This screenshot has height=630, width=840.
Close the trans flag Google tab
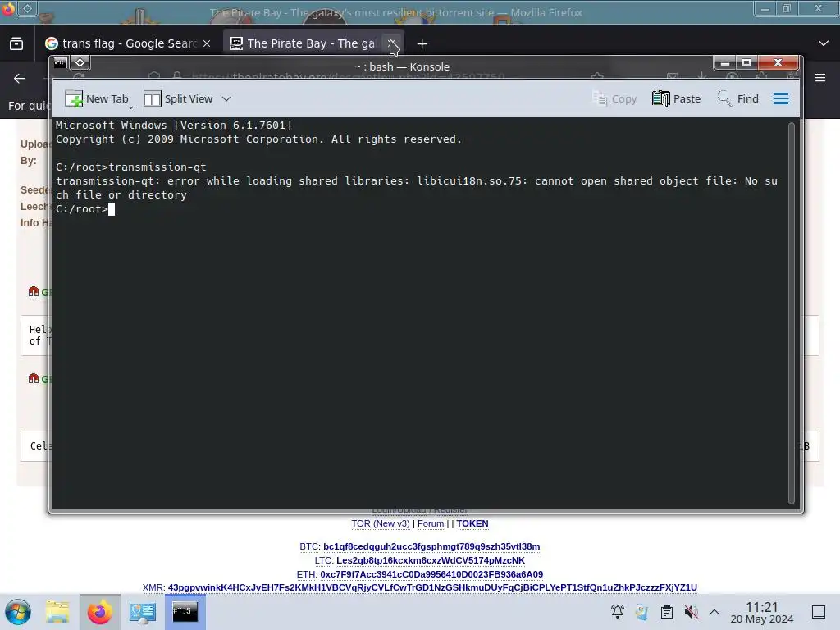pos(207,43)
